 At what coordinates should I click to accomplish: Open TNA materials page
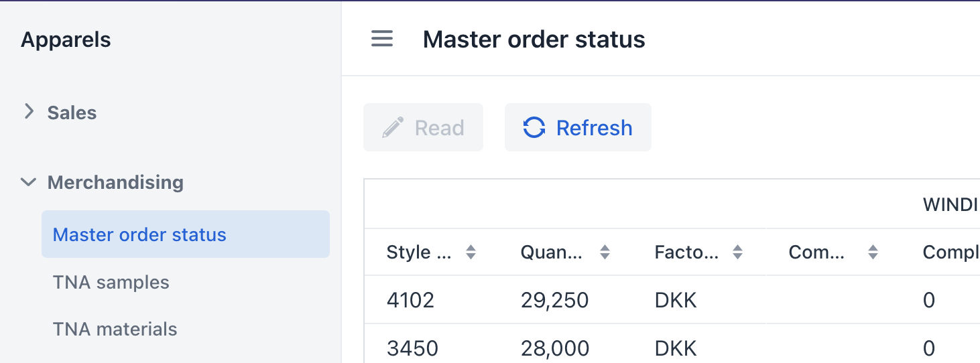click(115, 329)
